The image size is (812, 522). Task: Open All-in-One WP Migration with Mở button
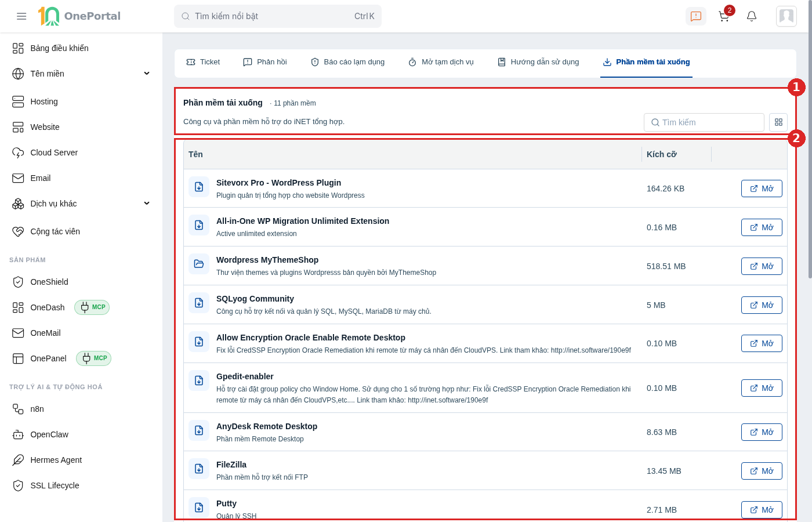click(x=762, y=227)
